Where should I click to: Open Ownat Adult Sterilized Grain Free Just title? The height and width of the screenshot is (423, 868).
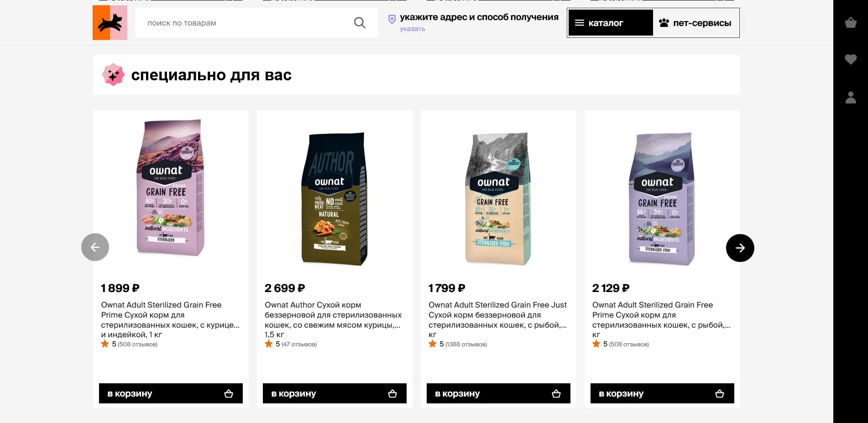coord(498,319)
